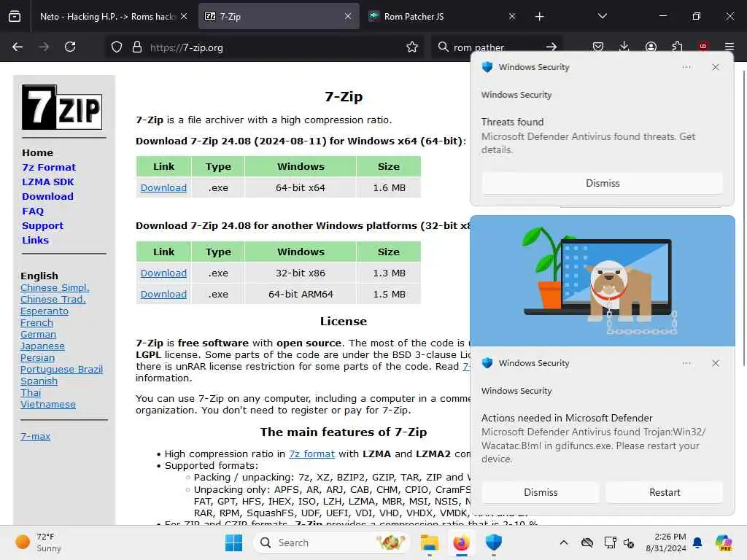Image resolution: width=747 pixels, height=560 pixels.
Task: Open the extensions puzzle icon
Action: (x=677, y=47)
